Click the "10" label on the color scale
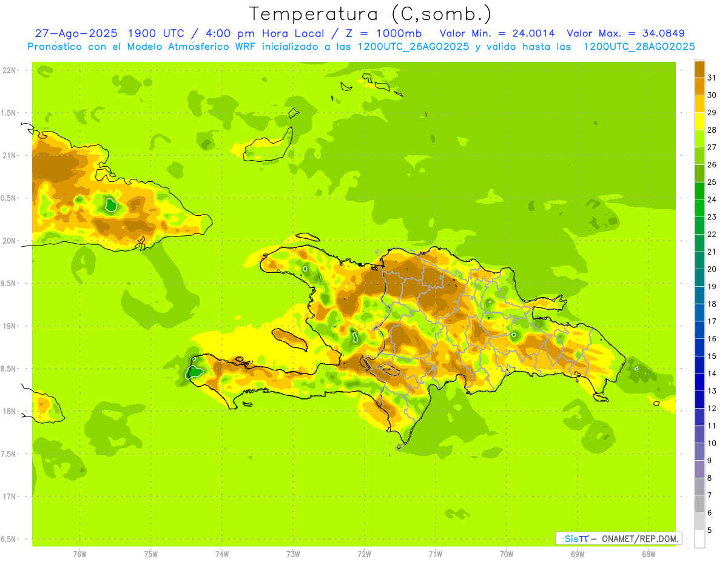728x562 pixels. click(x=712, y=443)
